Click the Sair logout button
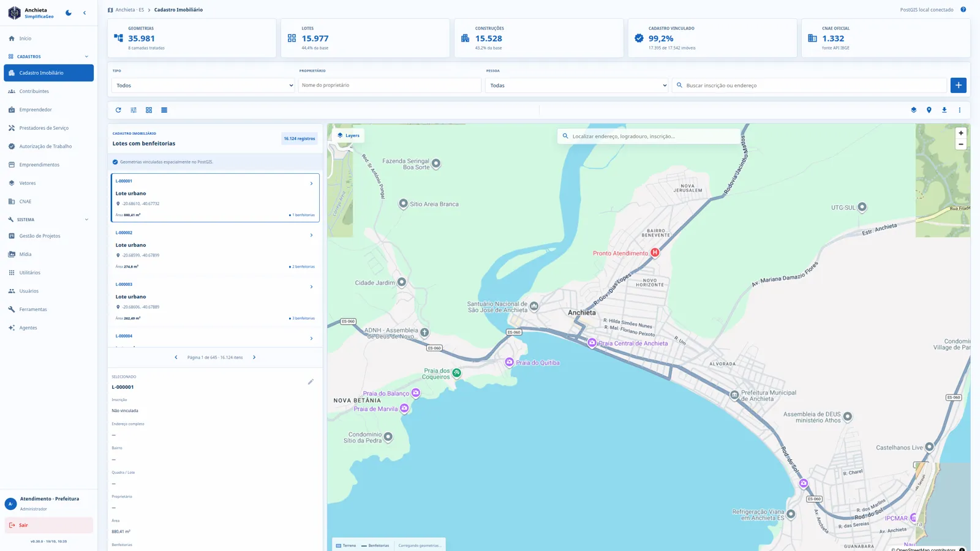 tap(48, 525)
